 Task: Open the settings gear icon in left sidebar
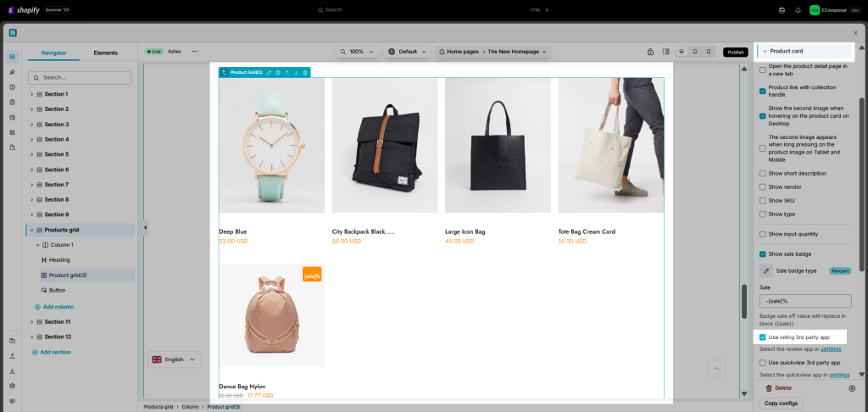point(13,386)
